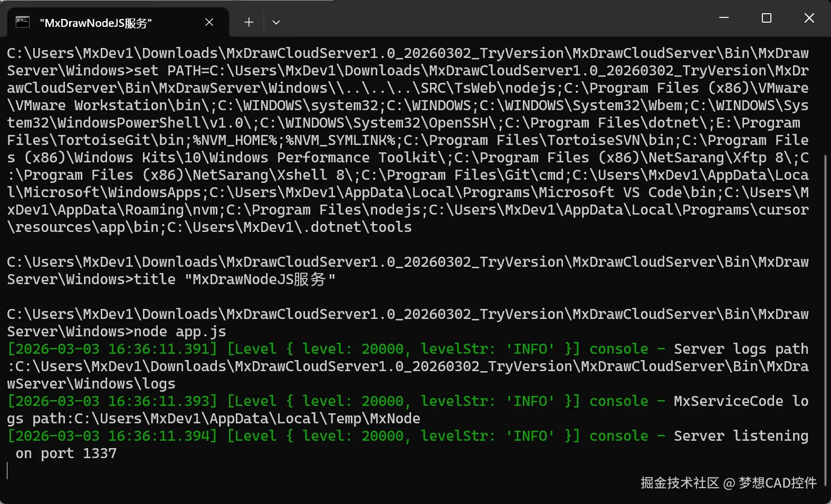Click the "Microsoft\WindowsApps" path text
831x504 pixels.
click(112, 192)
